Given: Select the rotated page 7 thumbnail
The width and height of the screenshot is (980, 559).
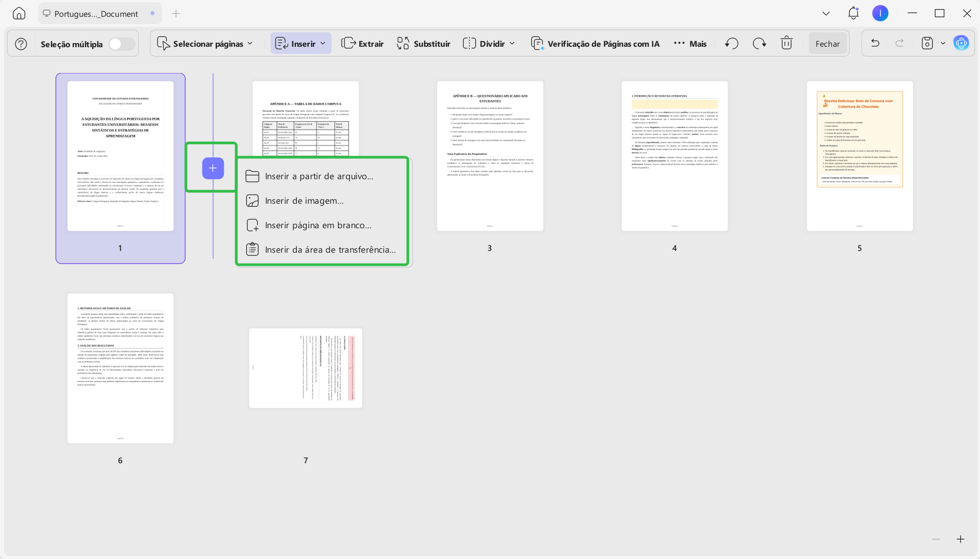Looking at the screenshot, I should 305,368.
